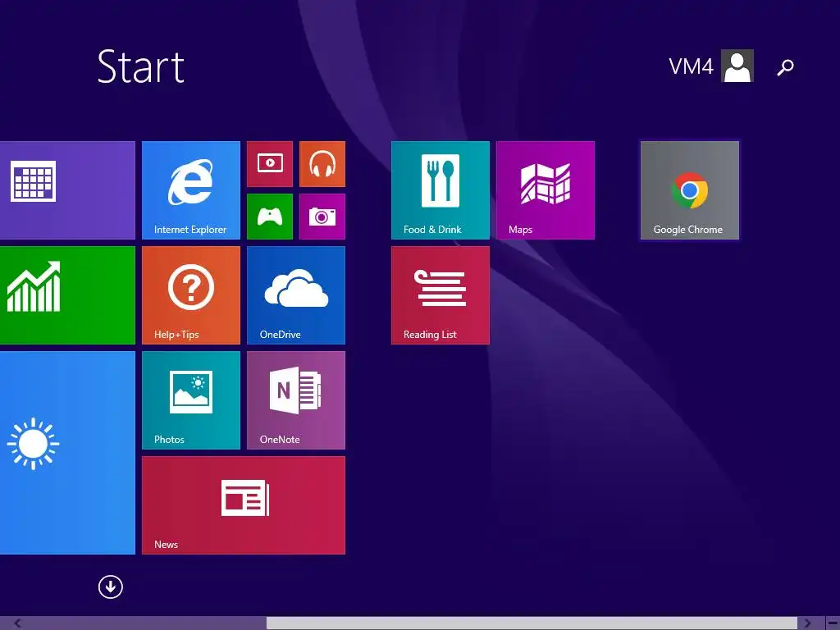Open the Weather sun tile
Image resolution: width=840 pixels, height=630 pixels.
tap(67, 453)
